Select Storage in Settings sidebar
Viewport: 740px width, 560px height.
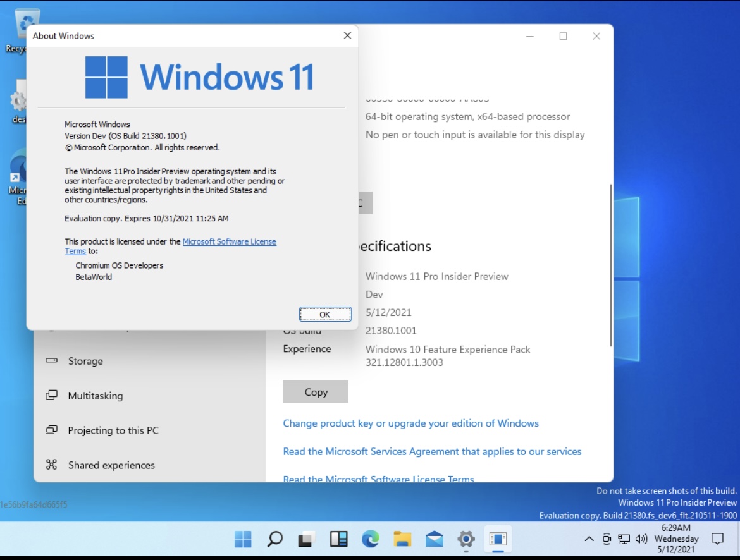[x=150, y=361]
